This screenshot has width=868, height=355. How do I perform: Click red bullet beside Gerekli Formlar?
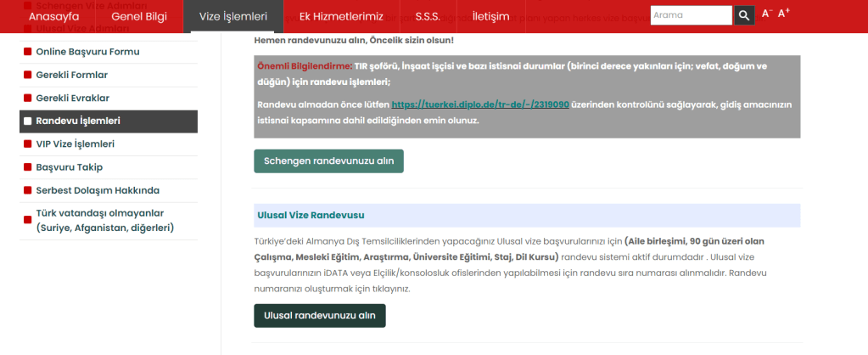click(x=27, y=75)
